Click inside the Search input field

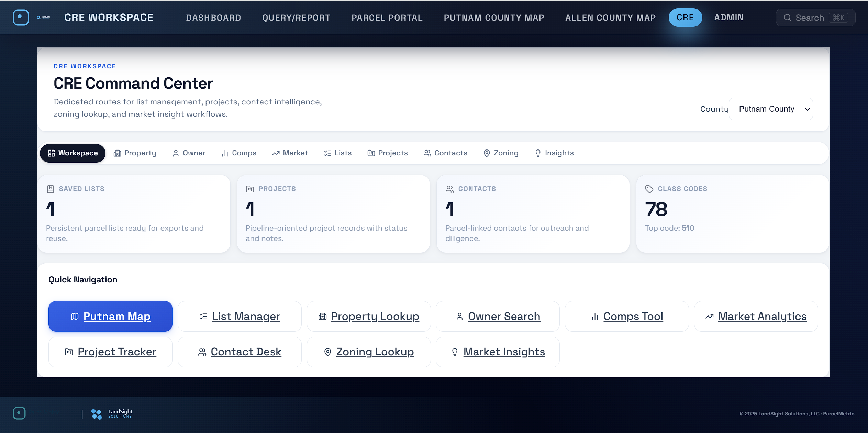(x=816, y=18)
